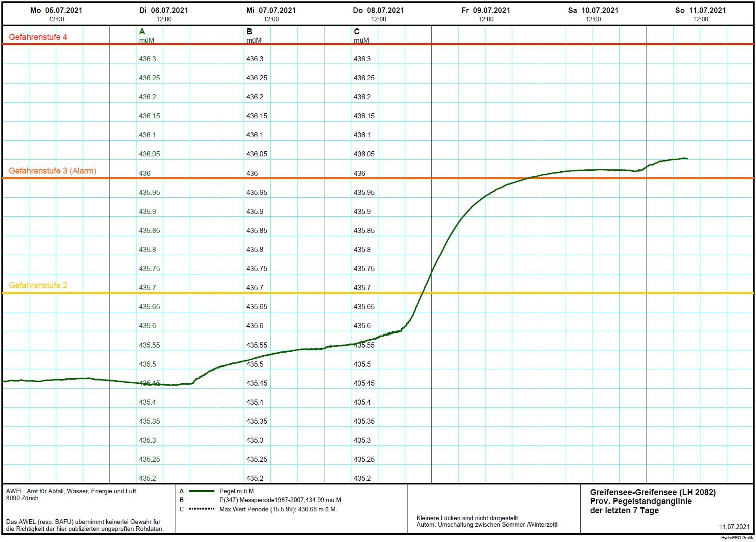This screenshot has height=542, width=756.
Task: Click the Prov. Pegelstandganglinie subtitle
Action: tap(641, 502)
